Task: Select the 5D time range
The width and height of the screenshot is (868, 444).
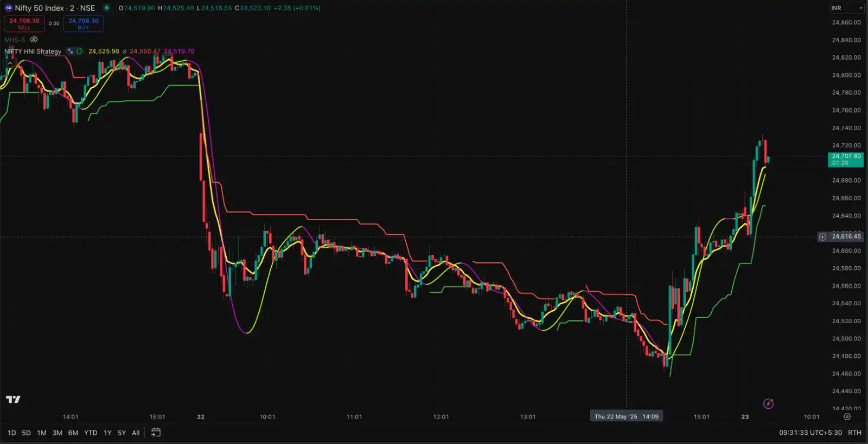Action: tap(26, 433)
